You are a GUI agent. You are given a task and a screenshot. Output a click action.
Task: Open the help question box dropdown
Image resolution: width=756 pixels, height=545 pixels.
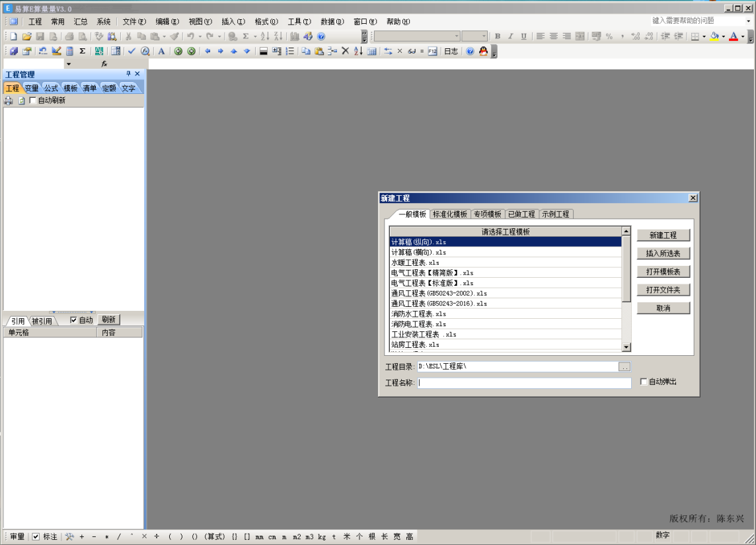tap(748, 21)
